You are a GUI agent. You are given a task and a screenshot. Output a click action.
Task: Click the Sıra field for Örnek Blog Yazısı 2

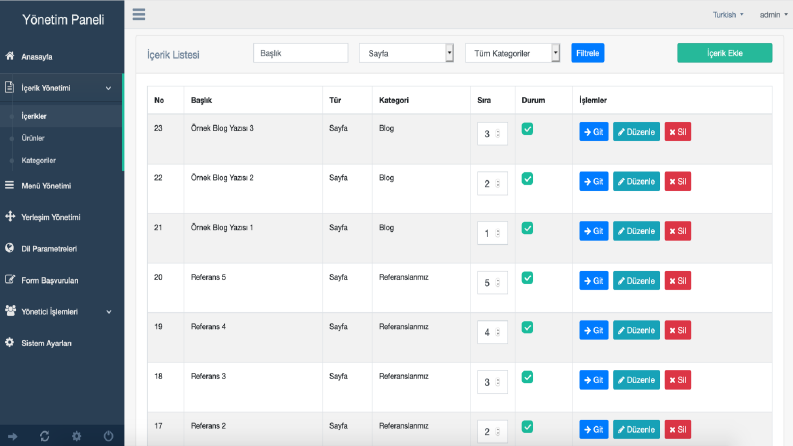click(492, 184)
